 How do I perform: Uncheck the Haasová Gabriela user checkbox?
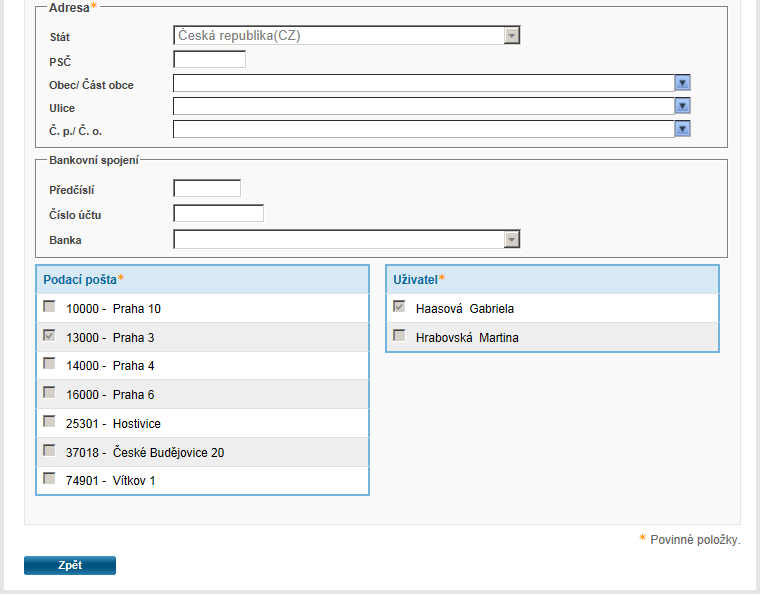[399, 307]
